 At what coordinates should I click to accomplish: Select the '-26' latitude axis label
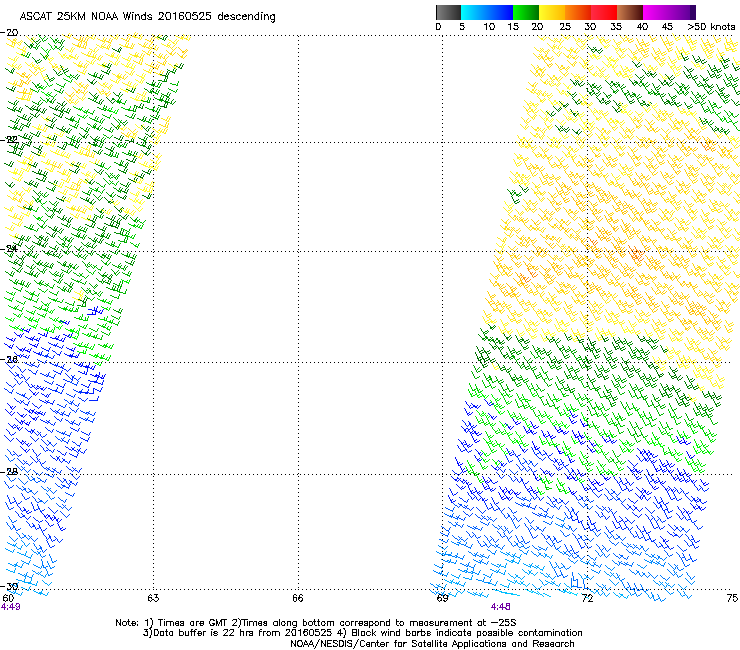click(9, 360)
